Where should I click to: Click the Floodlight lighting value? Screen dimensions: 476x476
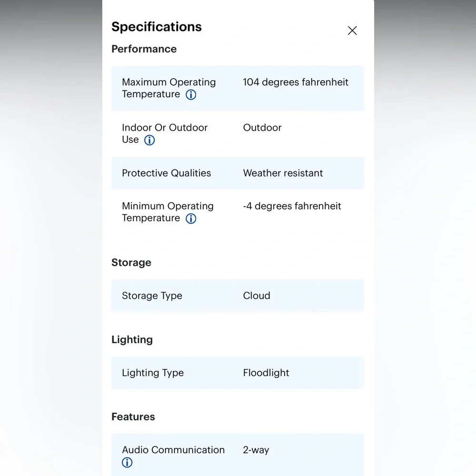[x=266, y=373]
